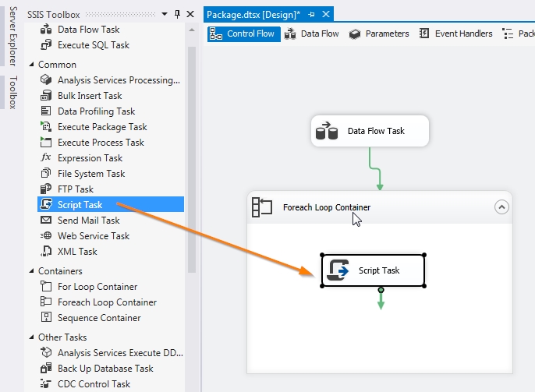Click the Script Task icon in toolbox
This screenshot has width=535, height=392.
(x=46, y=204)
